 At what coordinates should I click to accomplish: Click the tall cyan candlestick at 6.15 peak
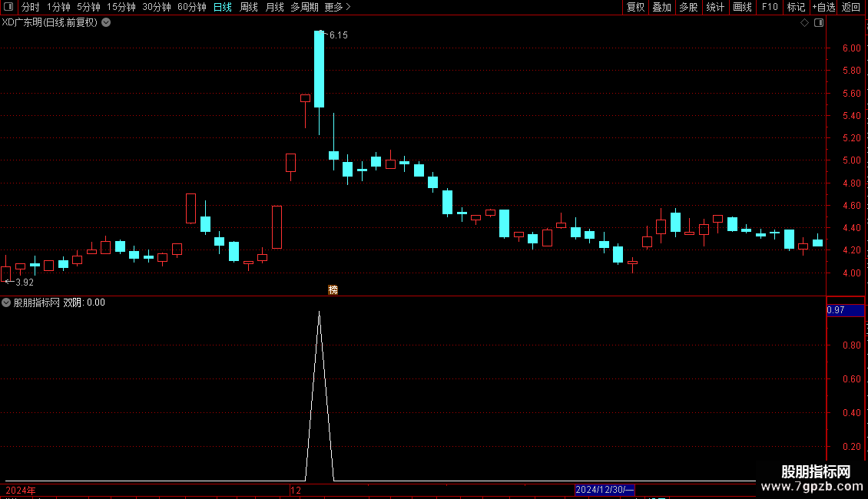coord(319,69)
